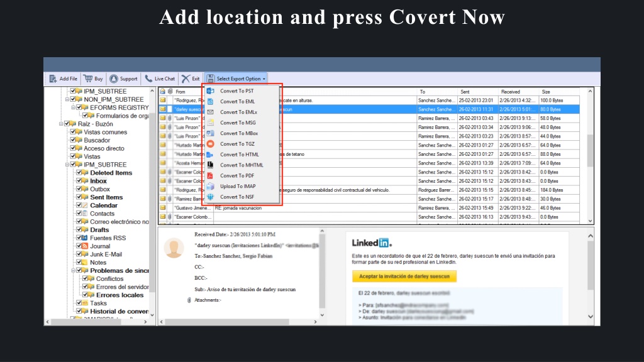
Task: Toggle the Drafts folder checkbox
Action: click(x=79, y=230)
